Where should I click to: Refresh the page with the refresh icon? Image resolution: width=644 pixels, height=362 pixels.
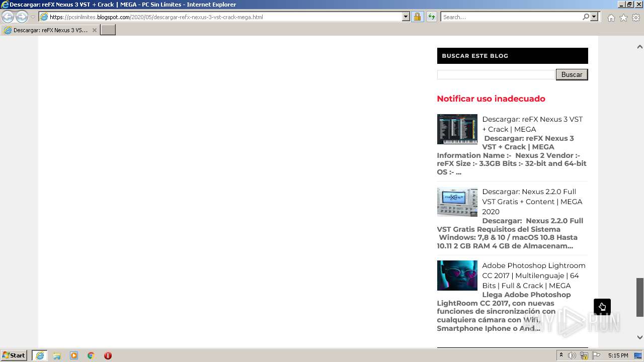click(431, 17)
